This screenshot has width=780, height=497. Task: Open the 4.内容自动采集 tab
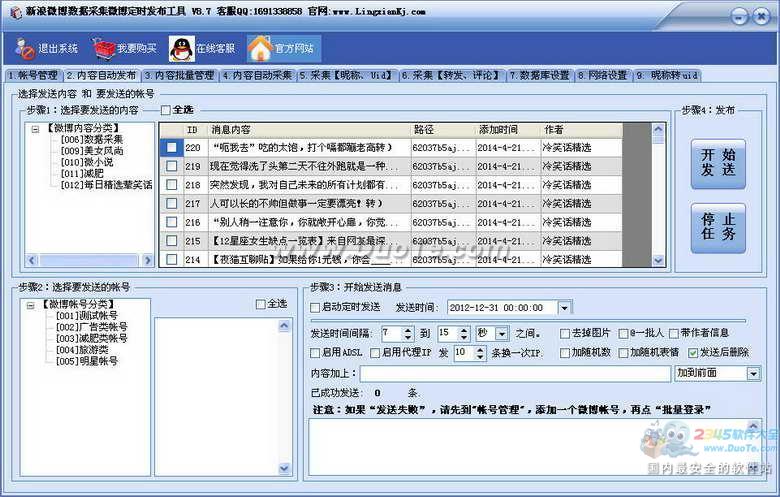(x=257, y=75)
